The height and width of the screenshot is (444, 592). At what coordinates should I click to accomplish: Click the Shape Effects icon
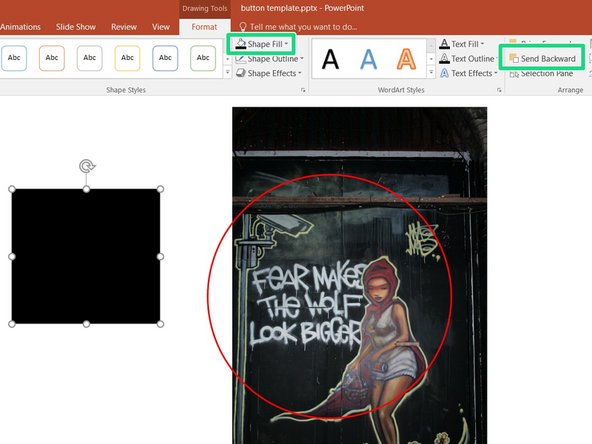[240, 73]
